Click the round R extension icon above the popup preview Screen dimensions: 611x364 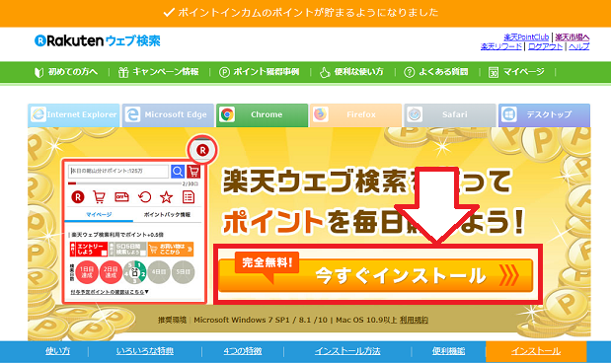pyautogui.click(x=202, y=150)
